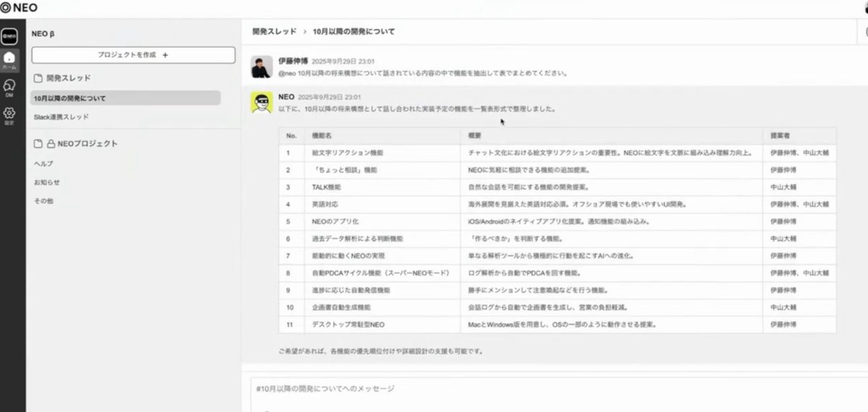Viewport: 868px width, 412px height.
Task: Go to Home (ホーム) in sidebar
Action: click(x=9, y=59)
